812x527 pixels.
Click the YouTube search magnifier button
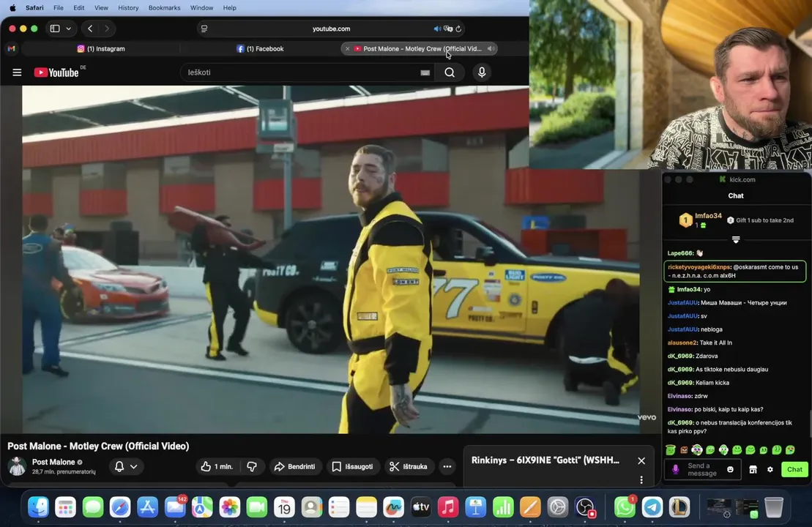tap(450, 72)
